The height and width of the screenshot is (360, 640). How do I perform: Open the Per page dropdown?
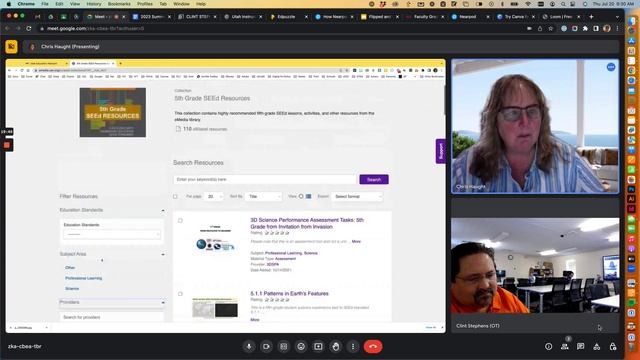(214, 196)
